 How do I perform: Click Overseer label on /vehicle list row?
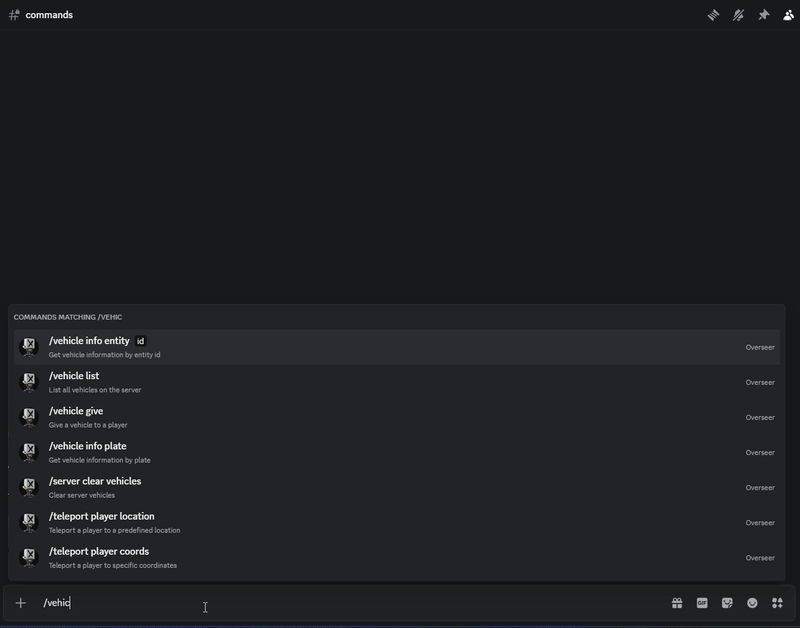(760, 382)
